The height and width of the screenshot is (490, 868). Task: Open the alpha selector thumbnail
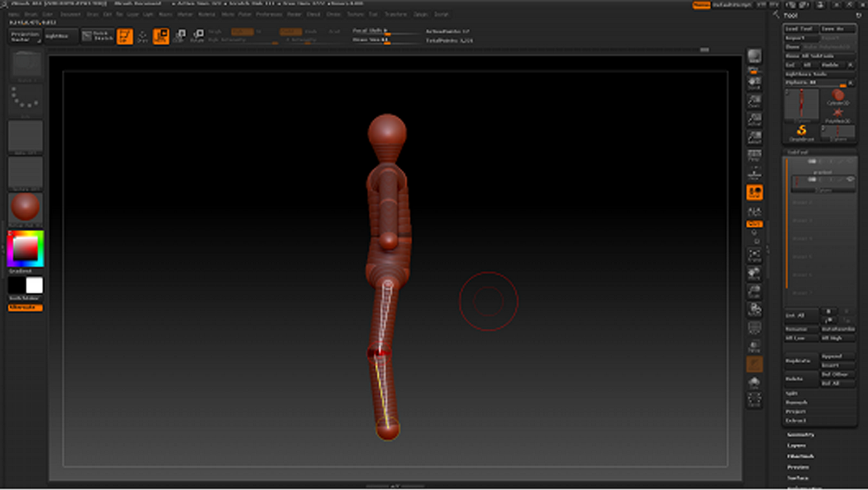point(25,137)
